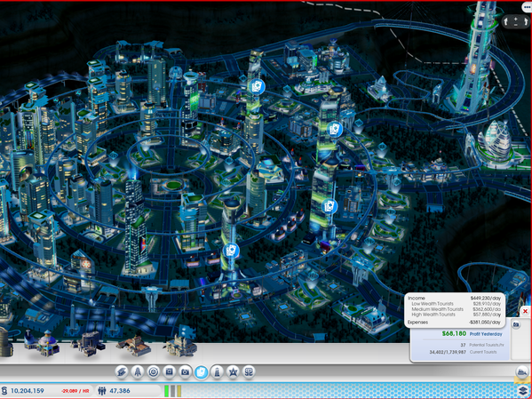Open the rightmost specialization toolbar icon
Screen dimensions: 532x399
click(x=249, y=371)
